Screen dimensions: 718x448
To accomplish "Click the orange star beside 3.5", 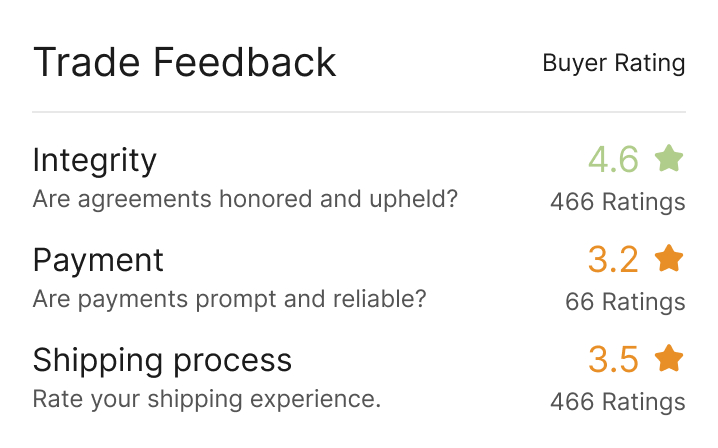I will pyautogui.click(x=669, y=358).
